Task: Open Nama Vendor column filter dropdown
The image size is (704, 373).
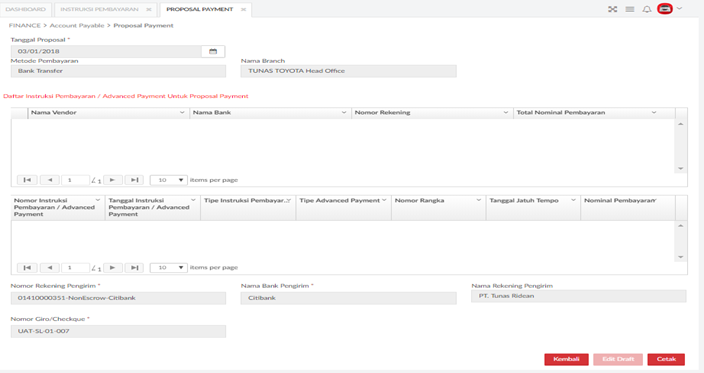Action: coord(182,113)
